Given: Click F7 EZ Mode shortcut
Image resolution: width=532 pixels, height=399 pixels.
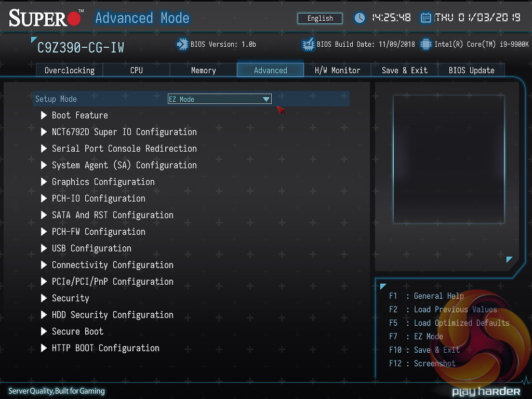Looking at the screenshot, I should pyautogui.click(x=416, y=337).
